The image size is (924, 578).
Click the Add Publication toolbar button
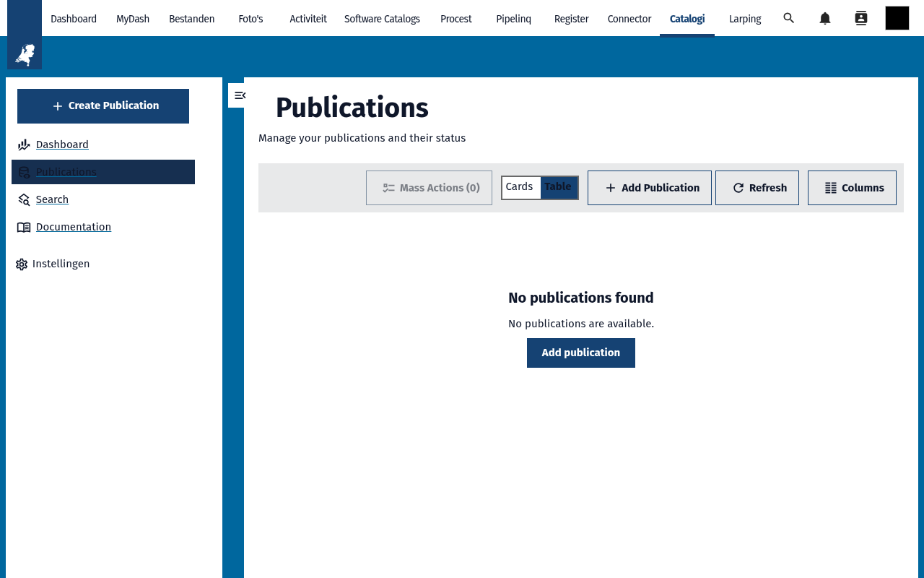point(650,188)
